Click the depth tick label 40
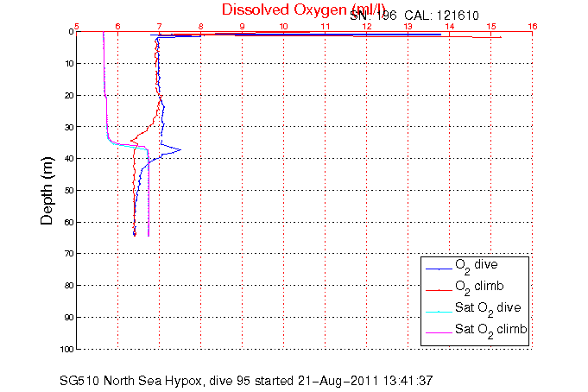The width and height of the screenshot is (588, 392). click(69, 159)
